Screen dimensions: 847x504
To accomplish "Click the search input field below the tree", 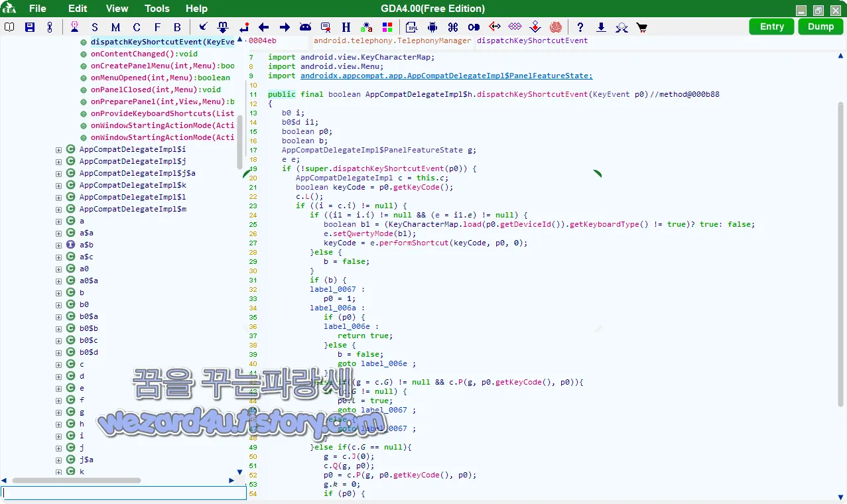I will [x=123, y=493].
